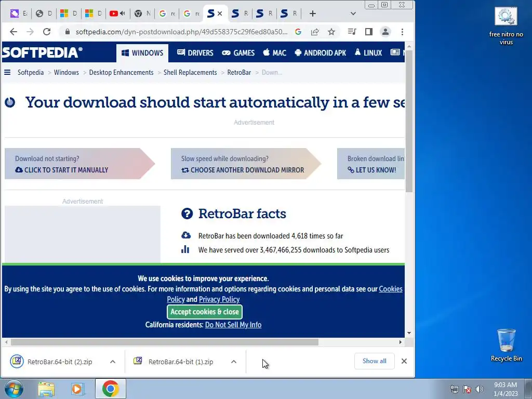Open the Privacy Policy link
This screenshot has width=532, height=399.
(x=219, y=299)
